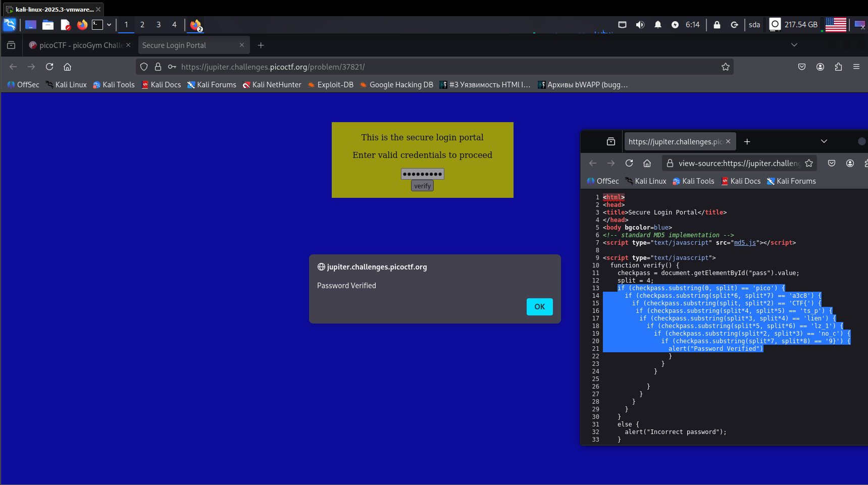Go to the Firefox home page
868x485 pixels.
(x=67, y=67)
